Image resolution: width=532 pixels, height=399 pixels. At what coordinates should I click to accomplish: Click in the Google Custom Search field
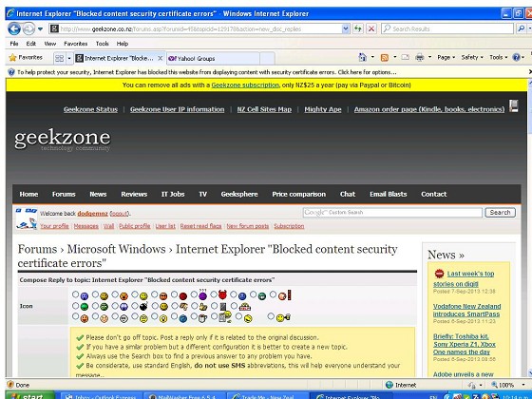[392, 213]
